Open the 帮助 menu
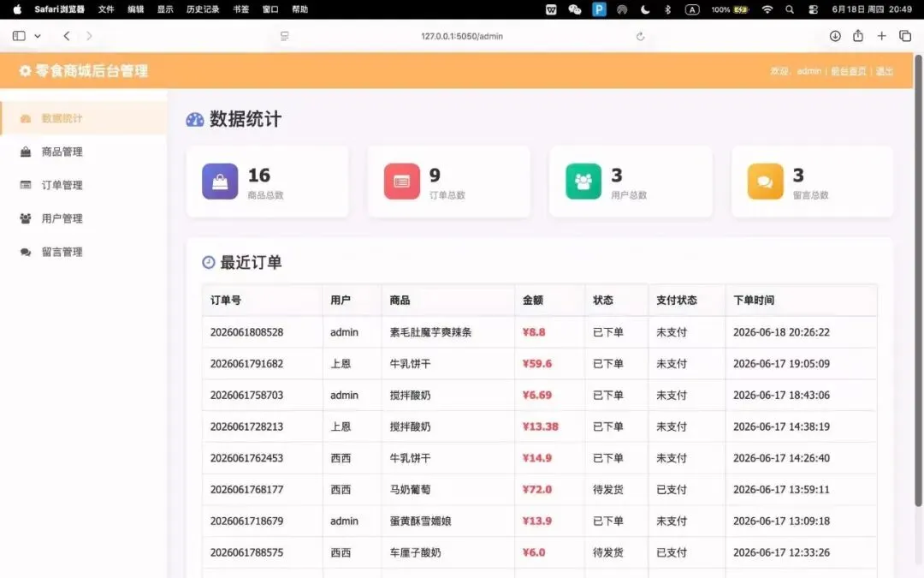This screenshot has width=924, height=578. coord(299,9)
